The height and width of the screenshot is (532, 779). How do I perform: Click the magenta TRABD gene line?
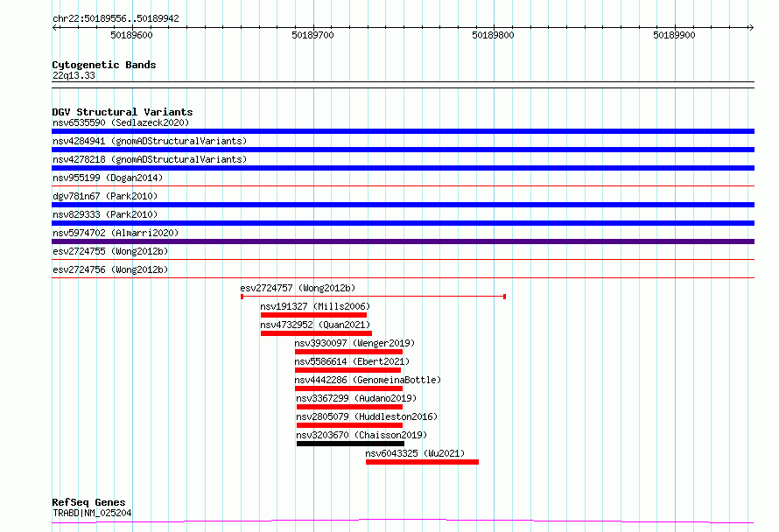click(403, 521)
